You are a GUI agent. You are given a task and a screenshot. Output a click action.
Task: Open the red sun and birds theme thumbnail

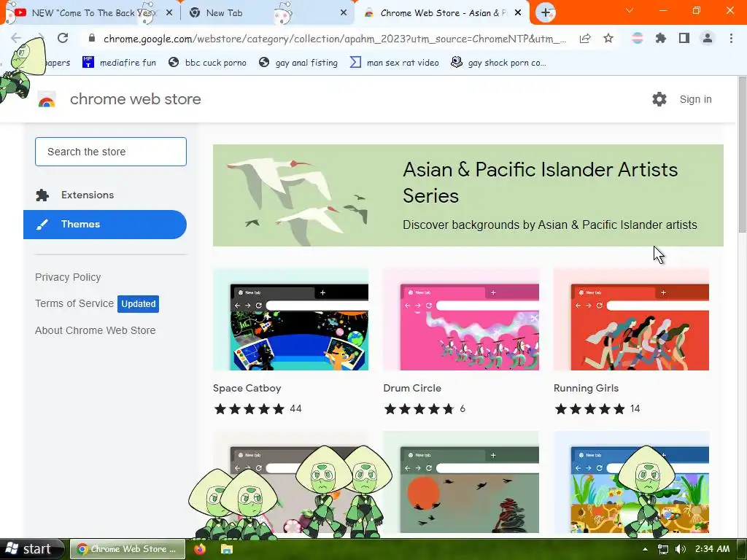pos(461,482)
